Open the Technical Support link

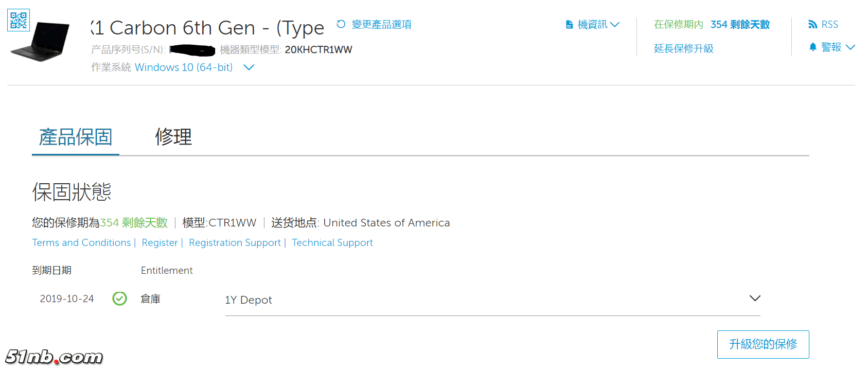click(x=332, y=242)
